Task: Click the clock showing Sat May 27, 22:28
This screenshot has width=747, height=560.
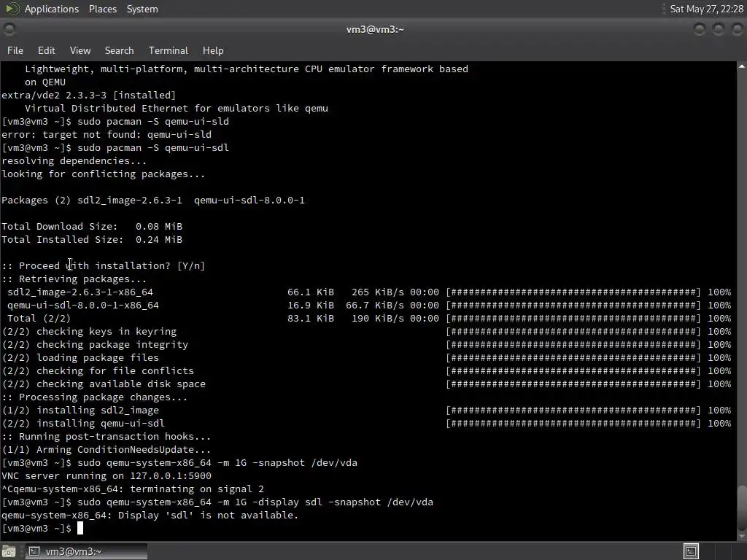Action: 706,9
